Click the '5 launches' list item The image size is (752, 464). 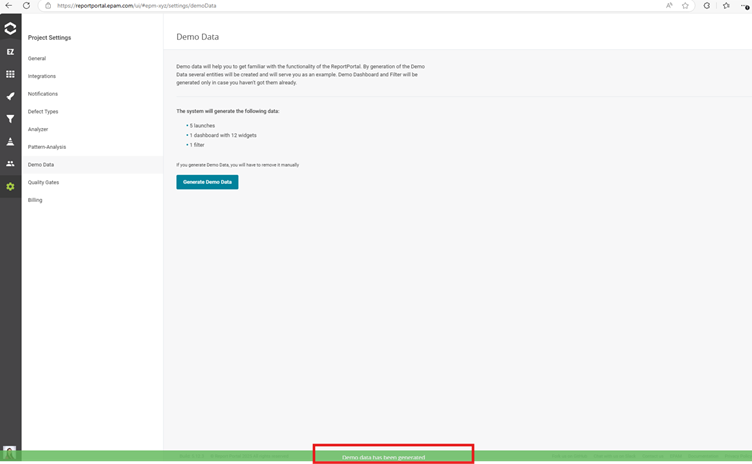click(202, 126)
